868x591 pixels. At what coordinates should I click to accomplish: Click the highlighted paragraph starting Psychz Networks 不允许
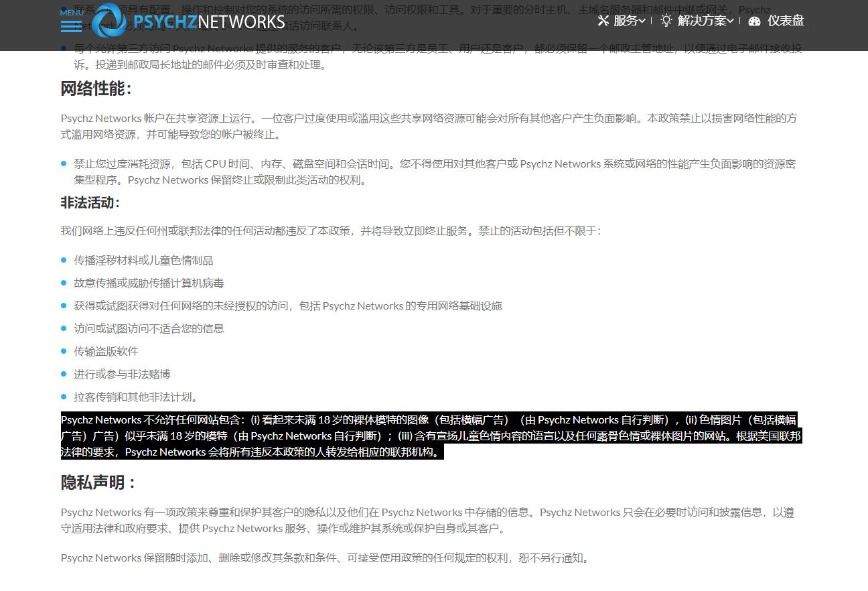tap(431, 436)
